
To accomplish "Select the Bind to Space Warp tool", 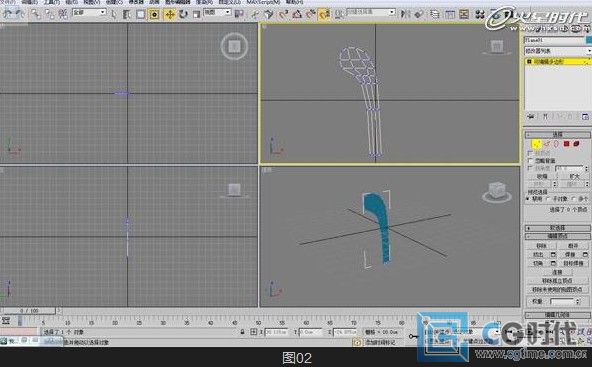I will click(x=63, y=14).
